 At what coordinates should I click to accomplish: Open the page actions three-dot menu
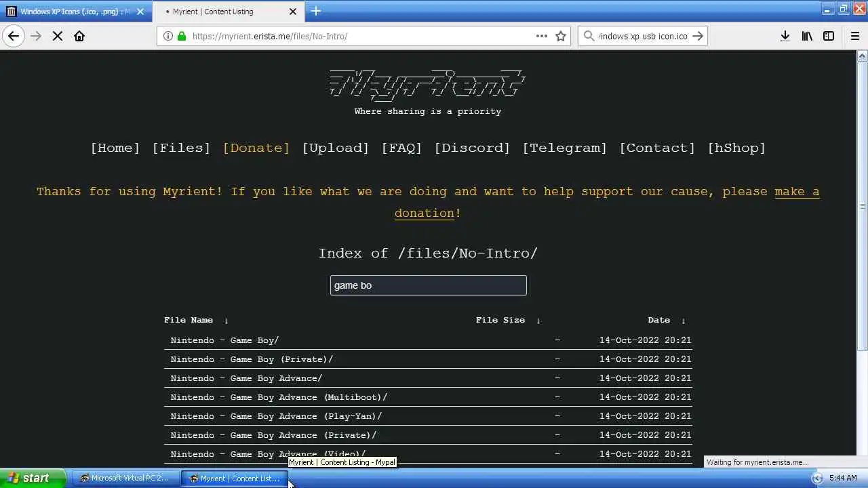pos(541,36)
